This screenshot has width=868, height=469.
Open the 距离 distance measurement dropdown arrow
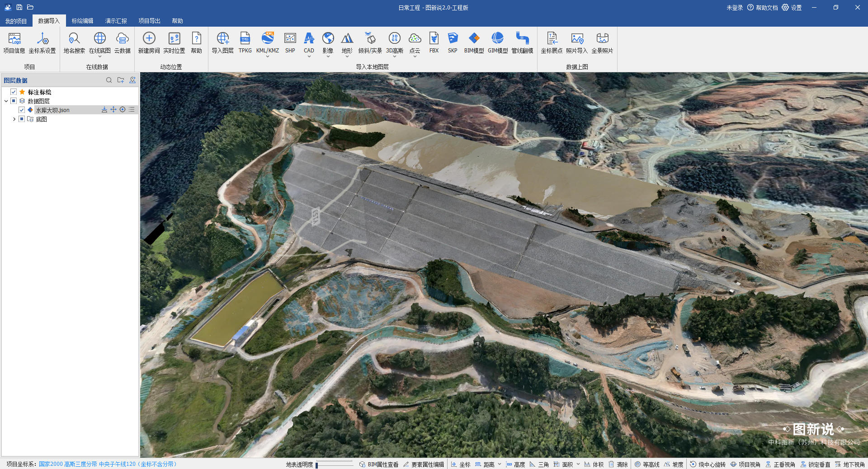500,464
